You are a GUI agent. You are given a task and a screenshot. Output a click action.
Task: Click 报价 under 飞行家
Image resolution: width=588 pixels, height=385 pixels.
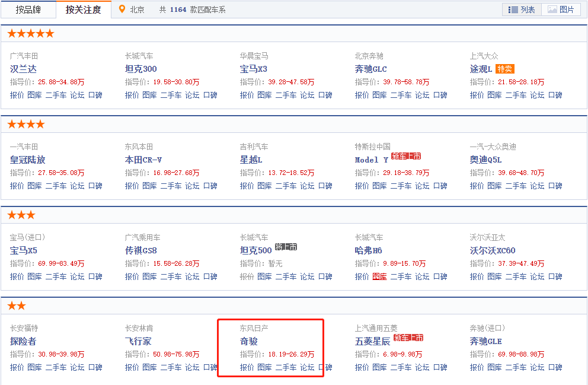pos(132,368)
